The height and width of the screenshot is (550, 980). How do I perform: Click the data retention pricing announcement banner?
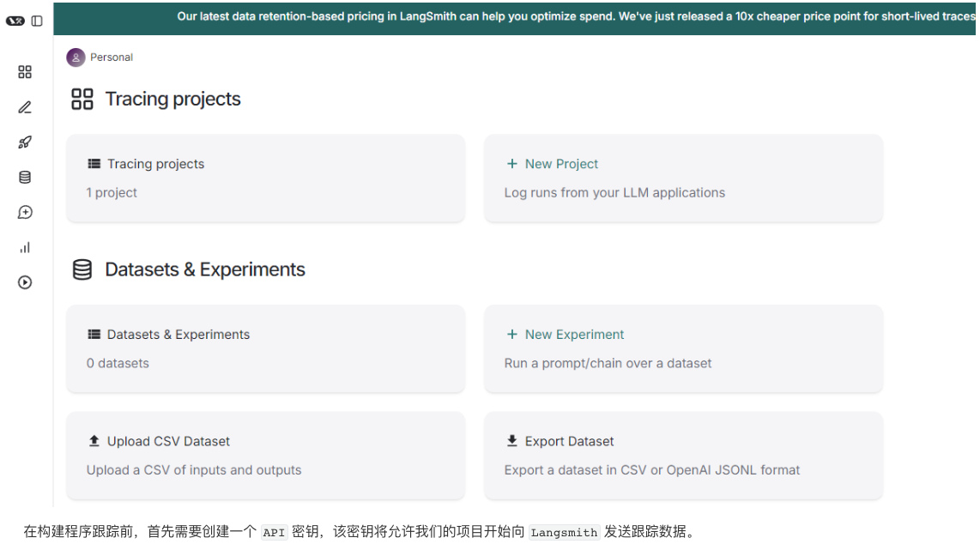pos(575,16)
